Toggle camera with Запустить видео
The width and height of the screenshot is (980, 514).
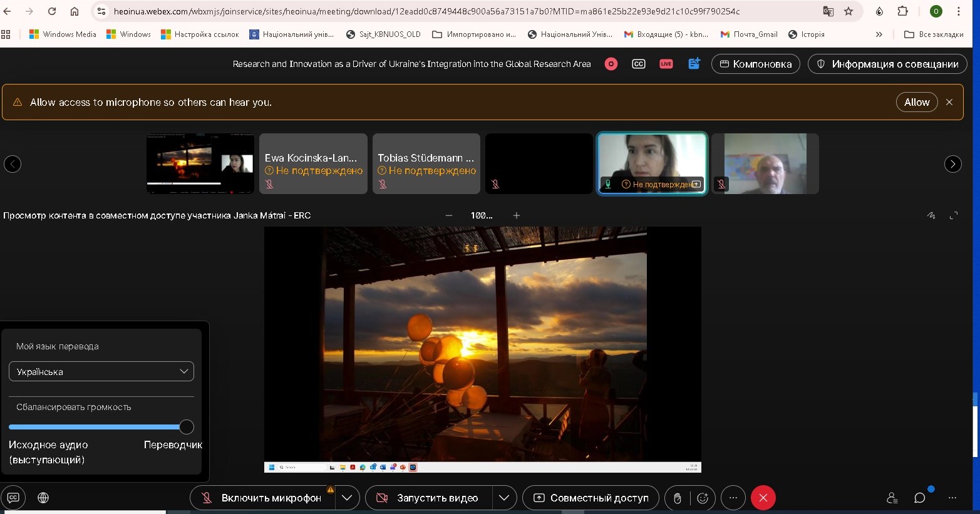click(x=429, y=498)
